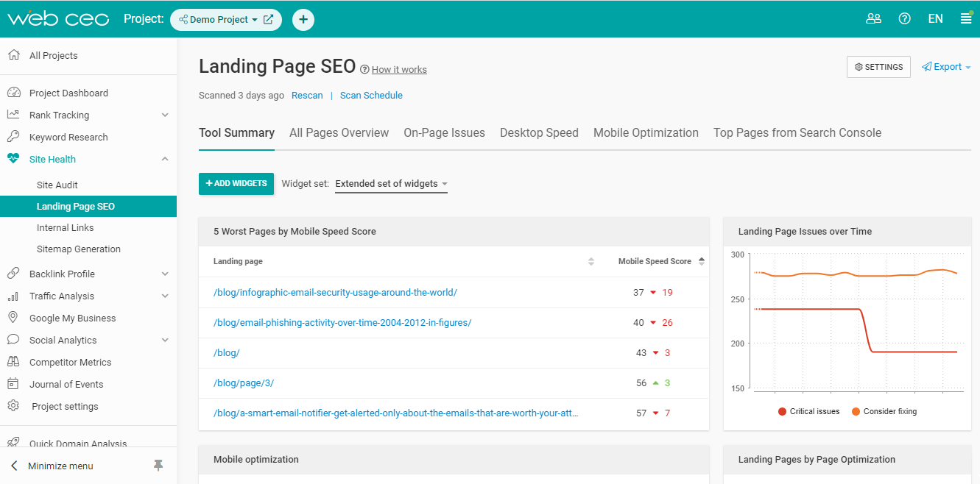Click the Google My Business location icon
This screenshot has width=980, height=484.
pos(13,318)
